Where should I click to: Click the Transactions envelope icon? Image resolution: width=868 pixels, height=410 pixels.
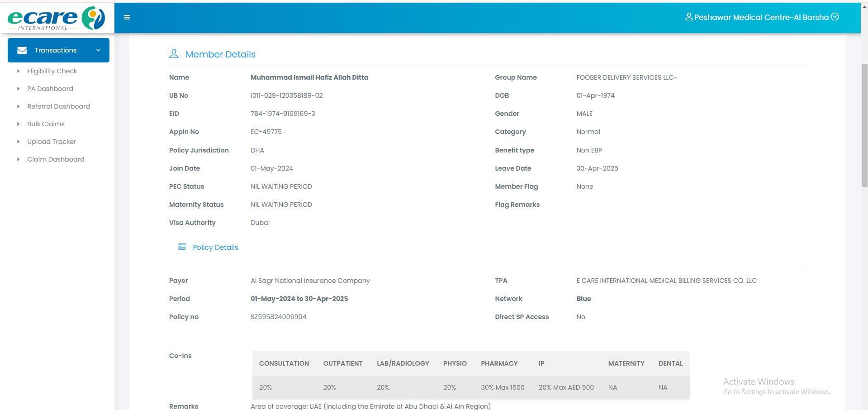click(22, 50)
